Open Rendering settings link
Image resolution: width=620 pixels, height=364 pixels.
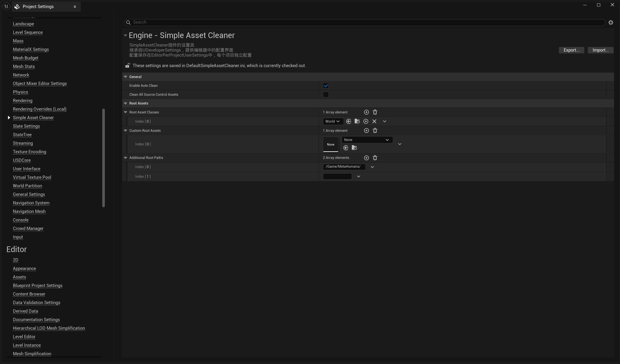coord(23,101)
